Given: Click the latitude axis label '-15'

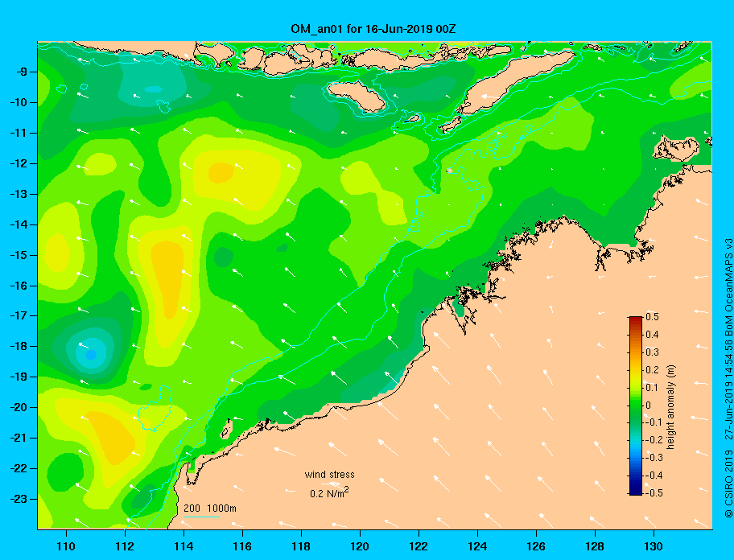Looking at the screenshot, I should pos(18,255).
